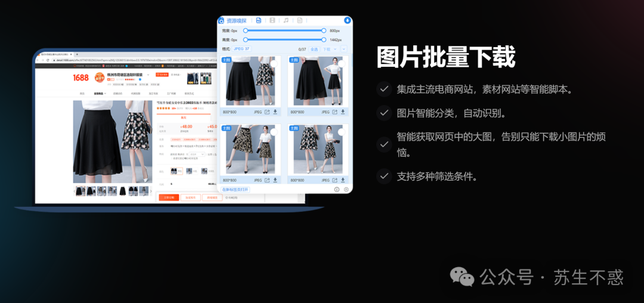Click the popup image list scrollbar

click(x=351, y=61)
